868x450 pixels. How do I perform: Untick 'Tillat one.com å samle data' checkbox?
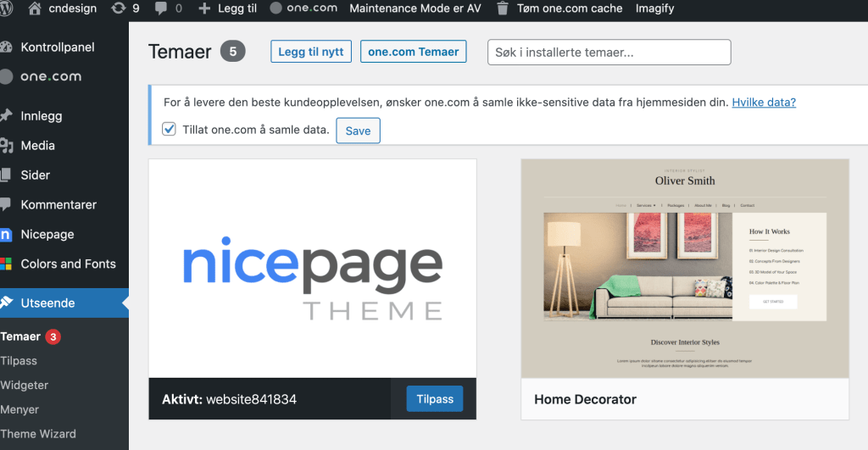click(169, 130)
